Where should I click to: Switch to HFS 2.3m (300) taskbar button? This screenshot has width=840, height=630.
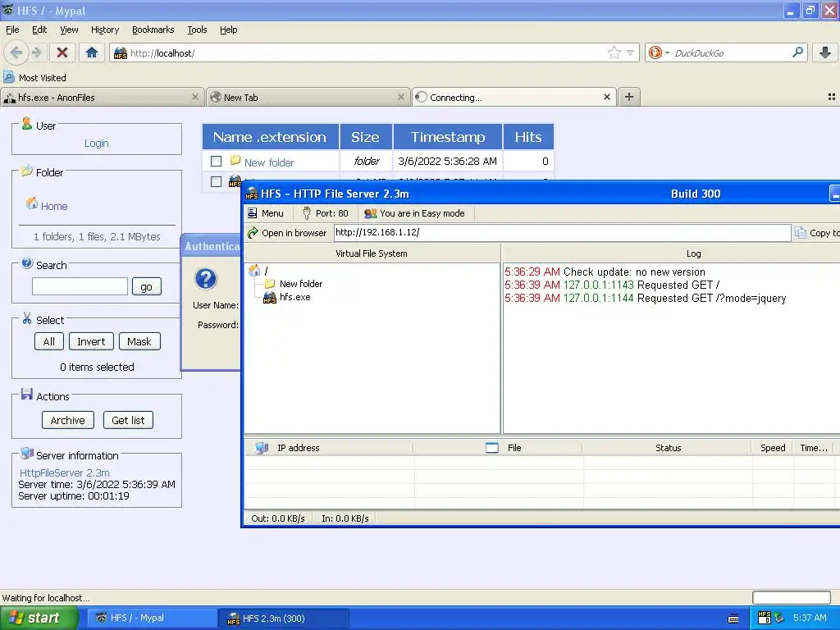point(283,619)
